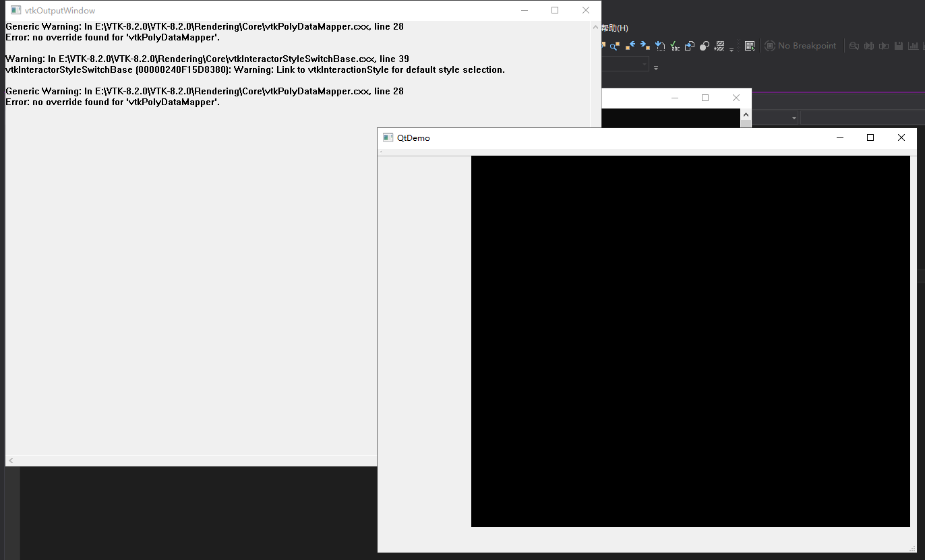
Task: Click the second greyed bracket-arrow toolbar icon
Action: click(884, 46)
